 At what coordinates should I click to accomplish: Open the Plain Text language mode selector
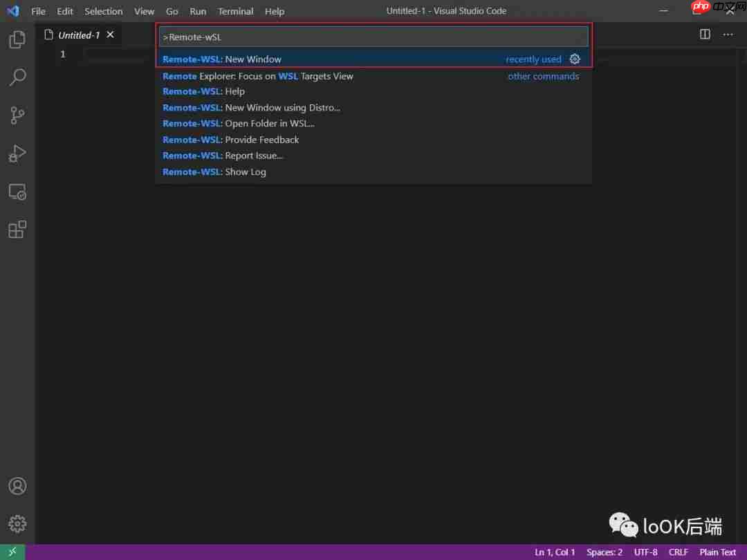click(x=717, y=552)
